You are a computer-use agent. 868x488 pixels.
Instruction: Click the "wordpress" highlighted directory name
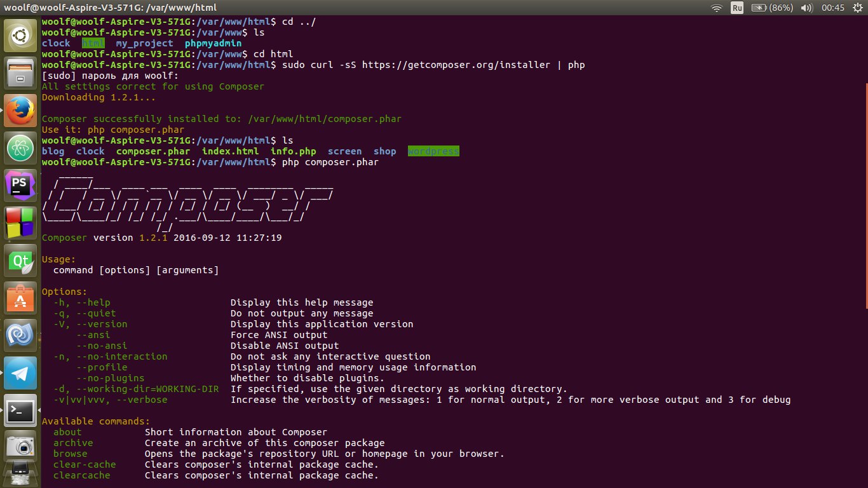pos(433,151)
